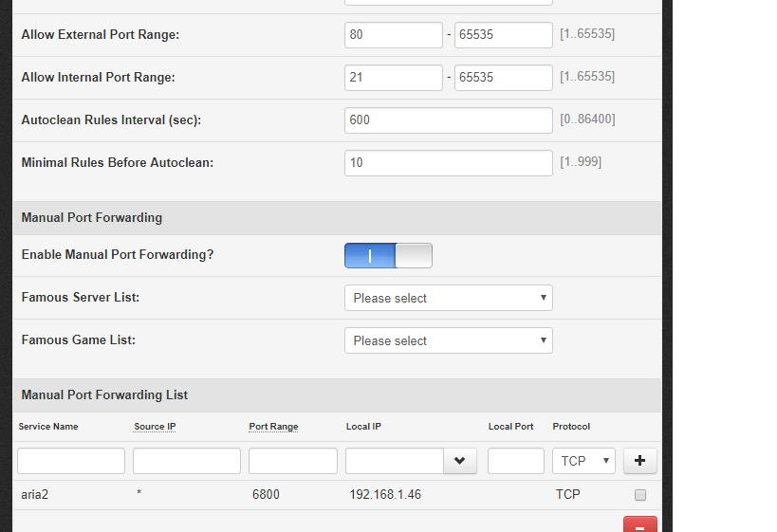Click the Famous Server List label
The height and width of the screenshot is (532, 777).
pyautogui.click(x=81, y=297)
